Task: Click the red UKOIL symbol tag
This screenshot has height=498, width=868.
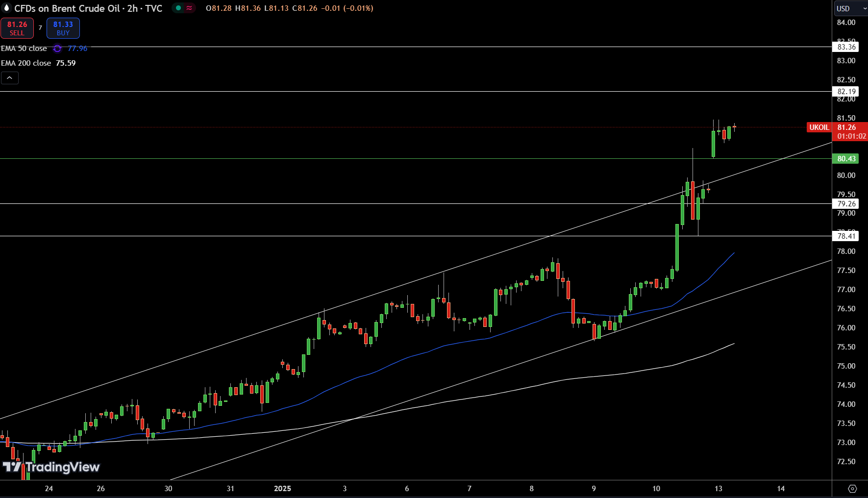Action: click(819, 127)
